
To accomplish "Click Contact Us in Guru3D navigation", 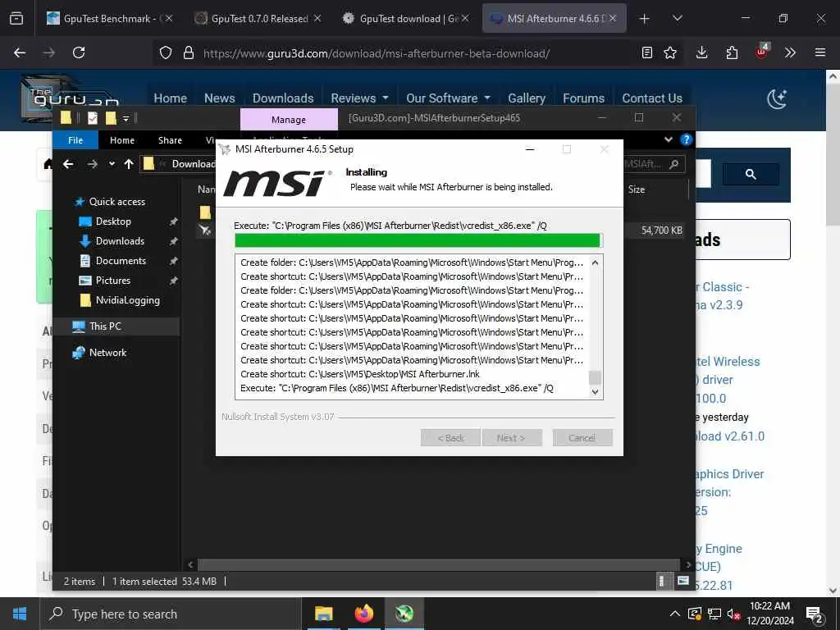I will point(652,98).
